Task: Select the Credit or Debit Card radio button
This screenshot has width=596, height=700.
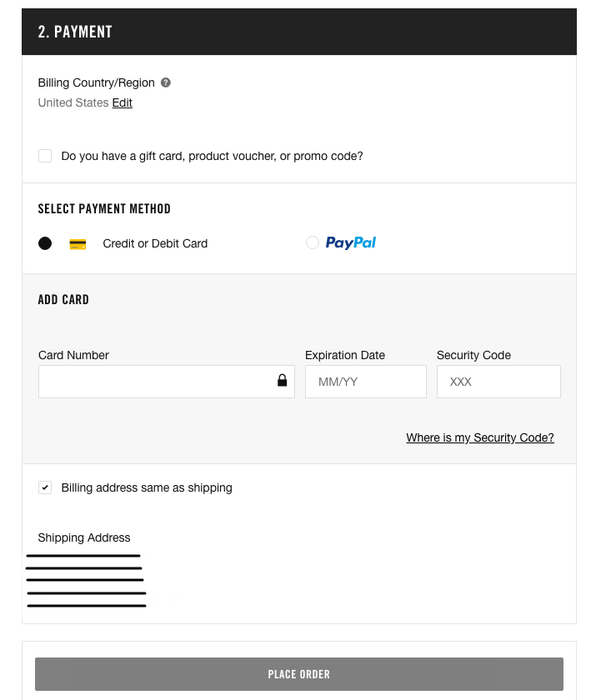Action: pos(45,243)
